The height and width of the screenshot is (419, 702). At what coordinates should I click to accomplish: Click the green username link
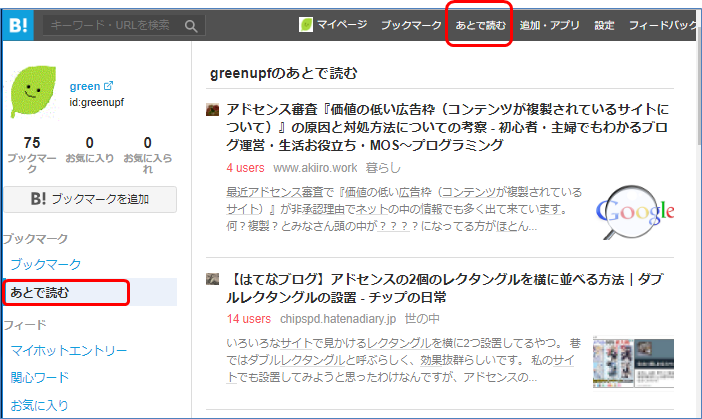pos(85,86)
